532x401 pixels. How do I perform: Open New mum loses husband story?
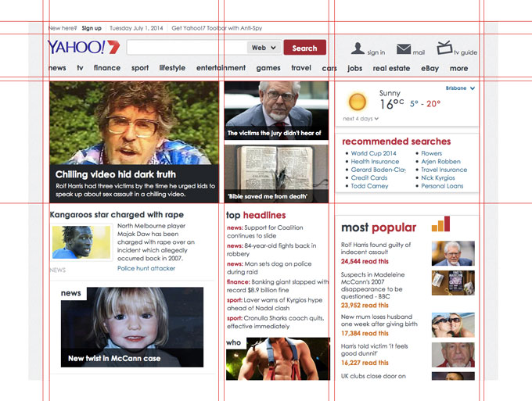(379, 320)
